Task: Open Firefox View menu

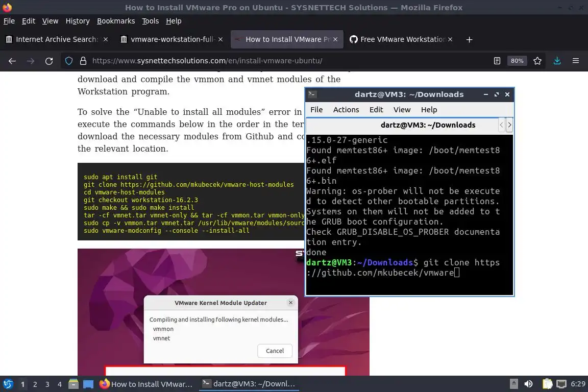Action: coord(50,21)
